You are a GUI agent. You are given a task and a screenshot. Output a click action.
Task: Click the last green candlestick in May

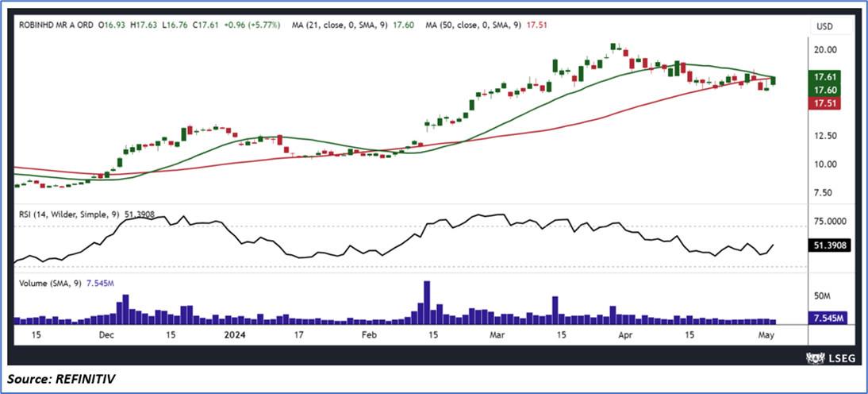tap(773, 81)
